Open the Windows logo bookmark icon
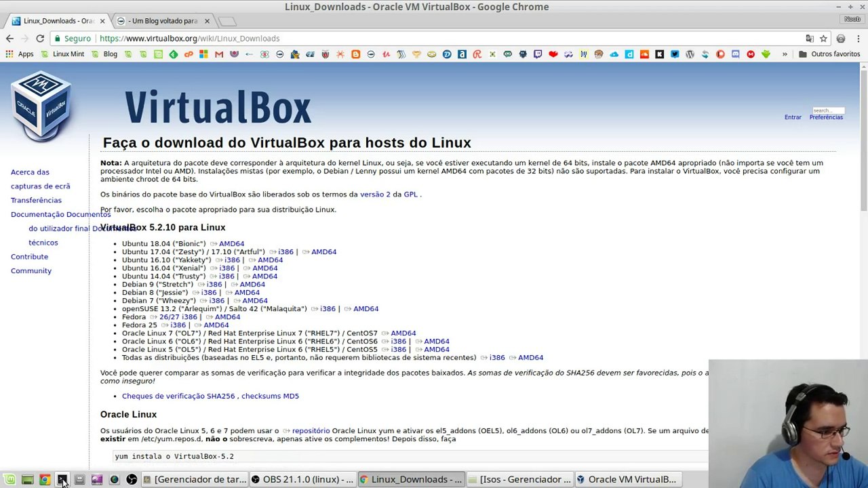The height and width of the screenshot is (488, 868). [x=203, y=54]
